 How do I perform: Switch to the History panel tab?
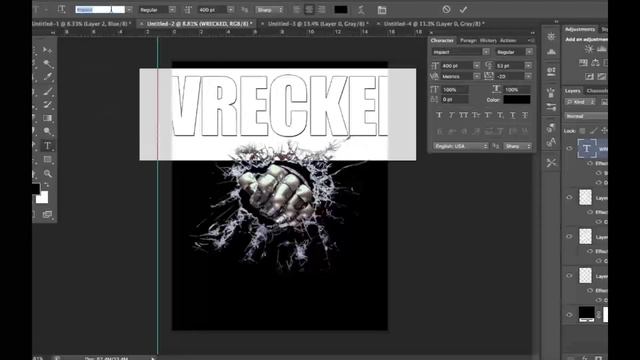coord(488,40)
